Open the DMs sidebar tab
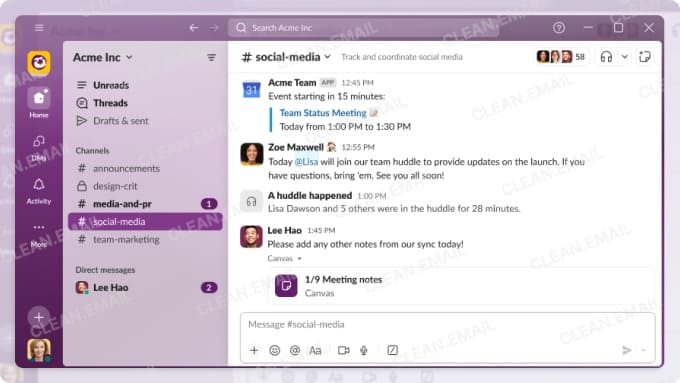This screenshot has height=383, width=680. coord(39,148)
